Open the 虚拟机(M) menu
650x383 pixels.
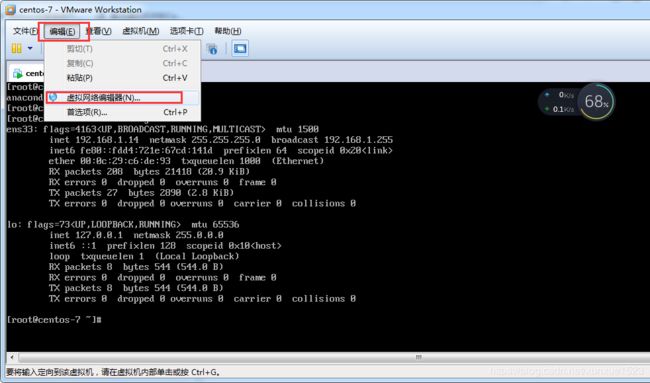(x=141, y=31)
